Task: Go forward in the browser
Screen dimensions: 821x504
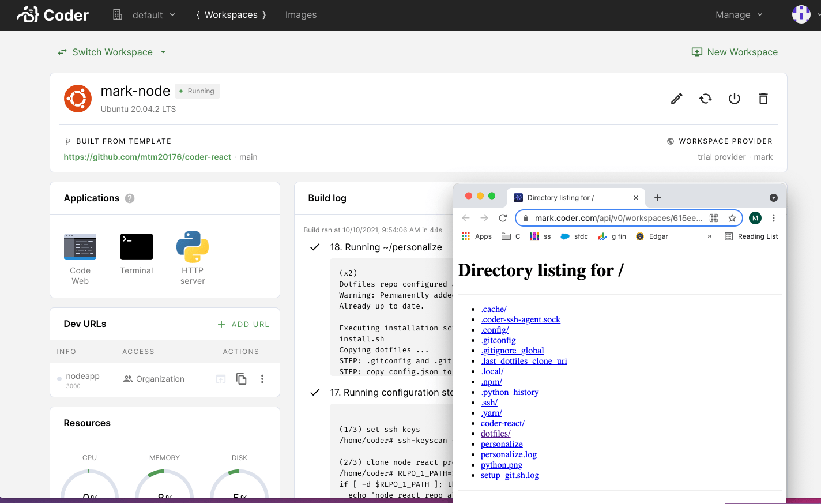Action: [x=484, y=218]
